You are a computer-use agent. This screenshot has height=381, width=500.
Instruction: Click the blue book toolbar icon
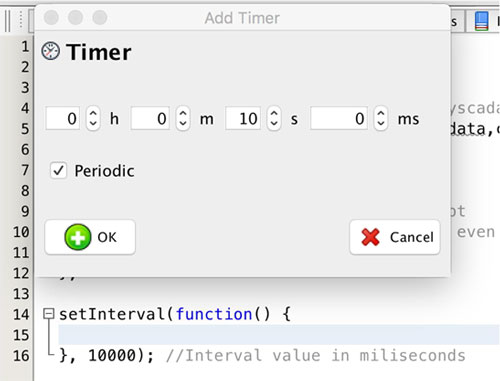(481, 21)
